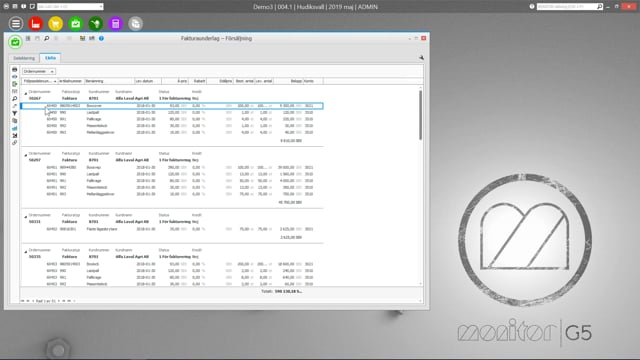This screenshot has width=640, height=360.
Task: Select order number 50335 text
Action: point(35,257)
